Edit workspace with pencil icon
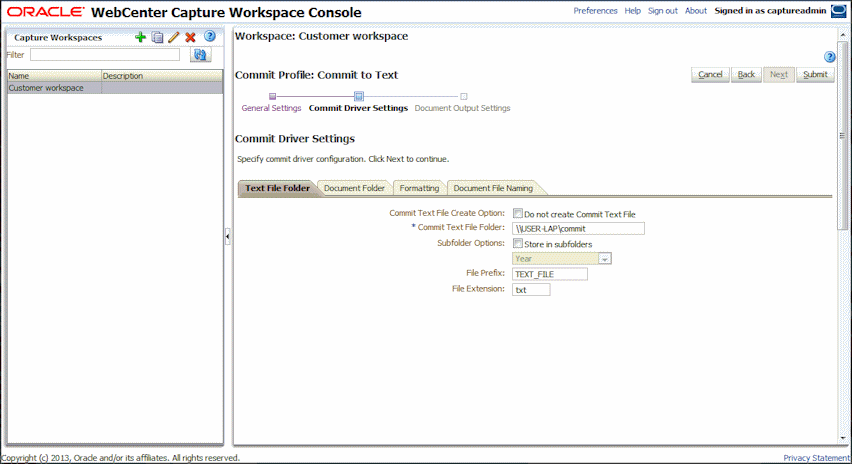852x464 pixels. coord(174,37)
